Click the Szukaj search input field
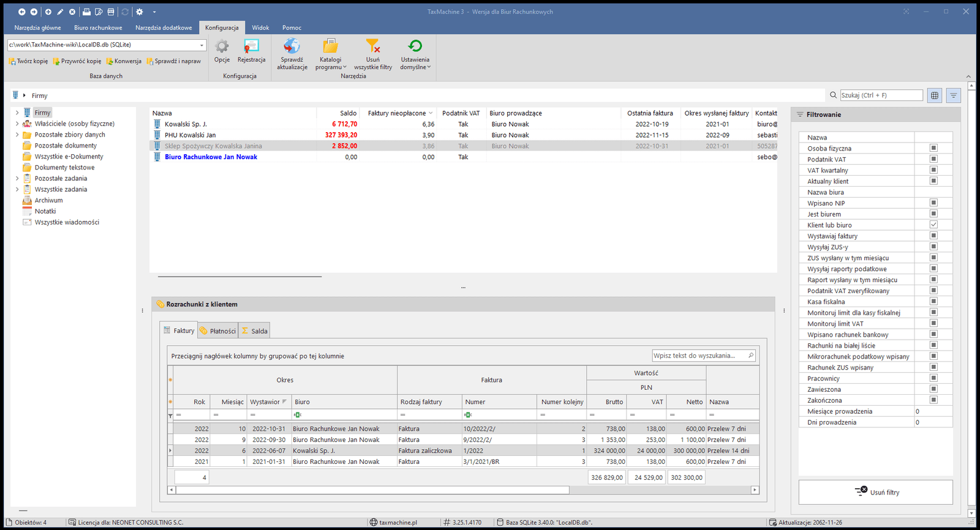980x530 pixels. (x=881, y=95)
